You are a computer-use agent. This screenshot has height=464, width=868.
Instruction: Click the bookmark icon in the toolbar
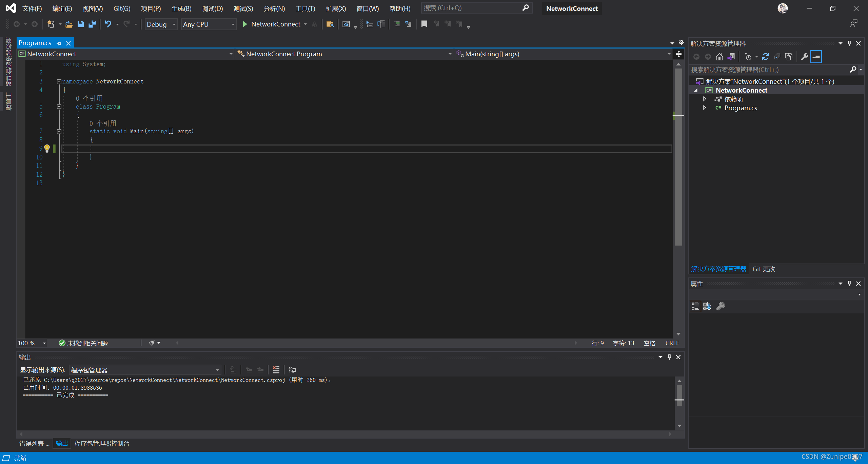point(424,24)
